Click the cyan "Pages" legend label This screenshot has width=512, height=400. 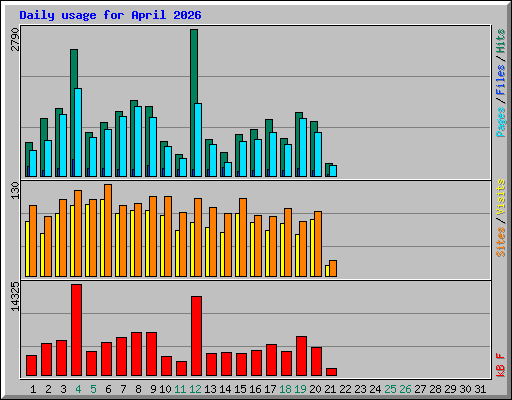click(x=501, y=122)
